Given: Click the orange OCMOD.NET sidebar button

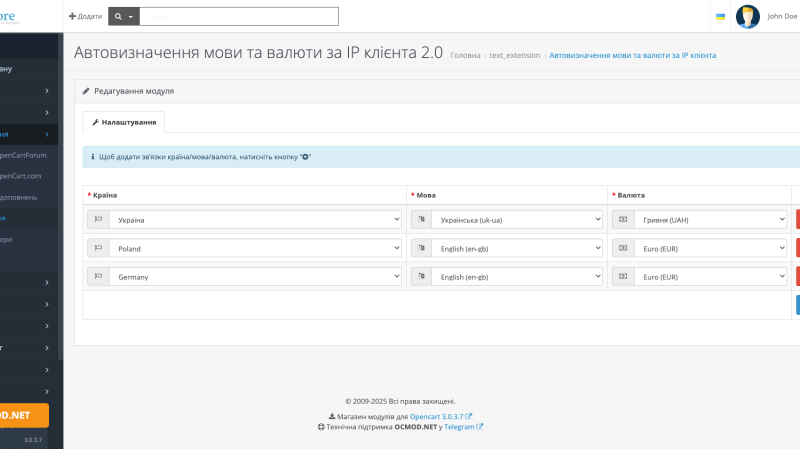Looking at the screenshot, I should pos(24,415).
